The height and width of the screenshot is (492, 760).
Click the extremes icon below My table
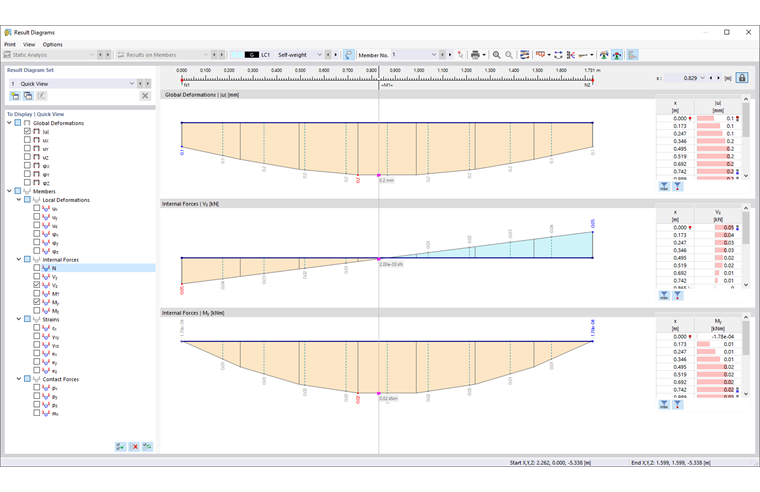664,404
